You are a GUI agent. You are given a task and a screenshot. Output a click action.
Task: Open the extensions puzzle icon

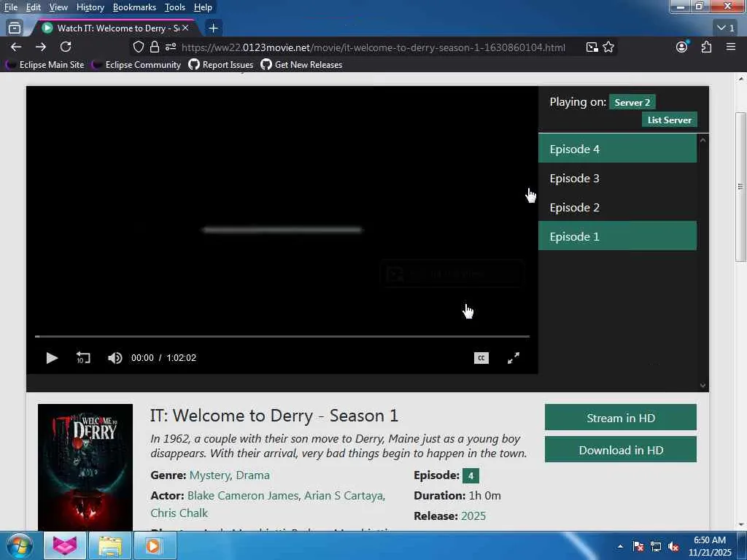706,47
